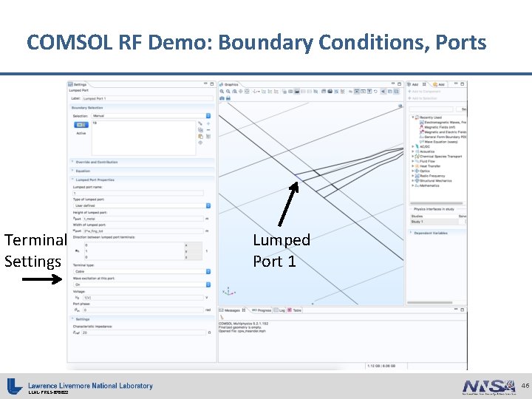This screenshot has height=399, width=532.
Task: Open the Terminal type Cable dropdown
Action: click(142, 271)
